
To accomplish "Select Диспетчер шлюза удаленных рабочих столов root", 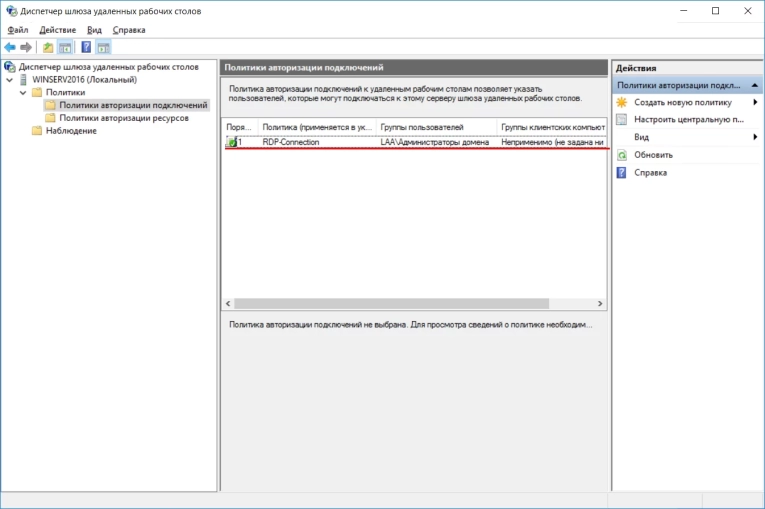I will (x=108, y=67).
